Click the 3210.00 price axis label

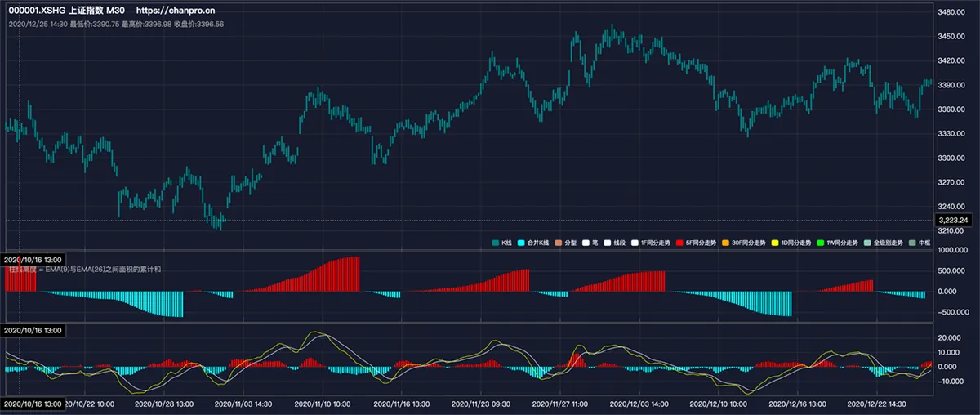point(952,230)
